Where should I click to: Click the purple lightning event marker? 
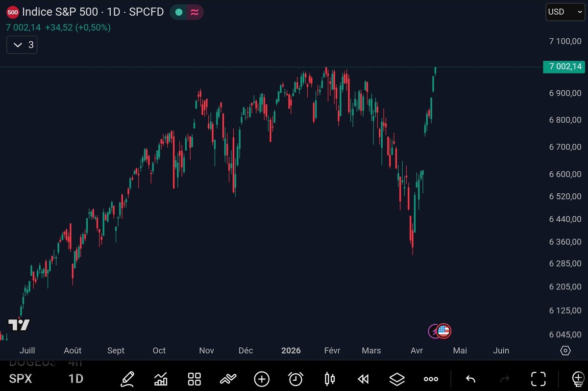click(434, 331)
